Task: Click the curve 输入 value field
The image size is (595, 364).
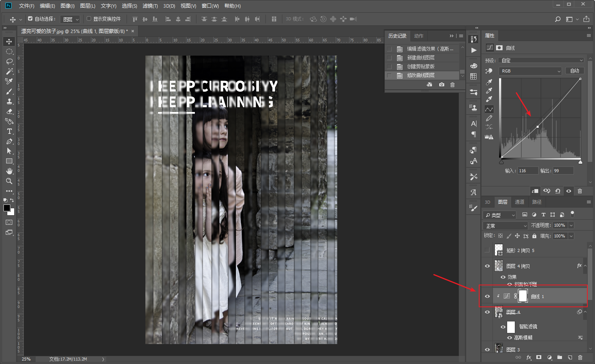Action: (x=527, y=171)
